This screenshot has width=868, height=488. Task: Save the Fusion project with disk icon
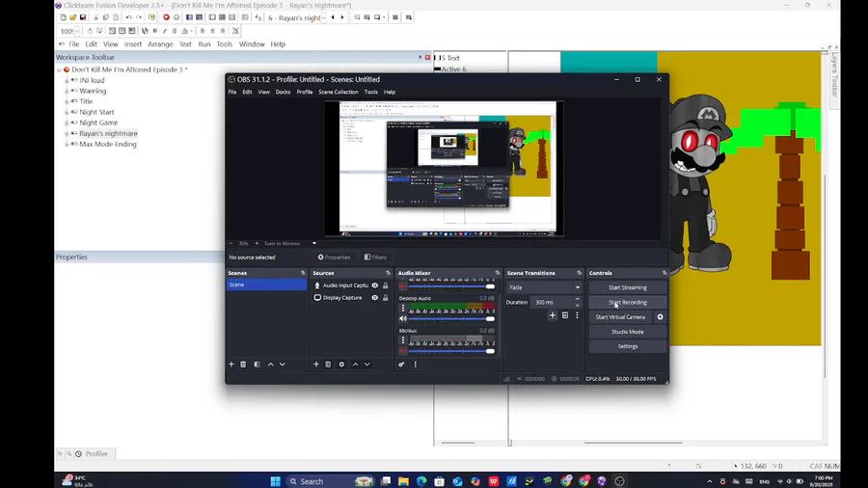coord(83,17)
